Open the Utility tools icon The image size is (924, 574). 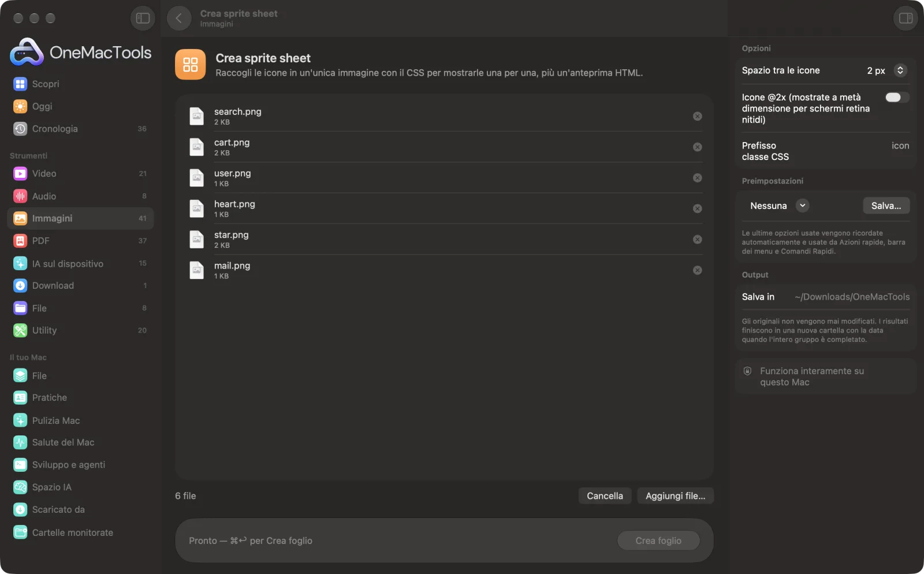click(20, 330)
